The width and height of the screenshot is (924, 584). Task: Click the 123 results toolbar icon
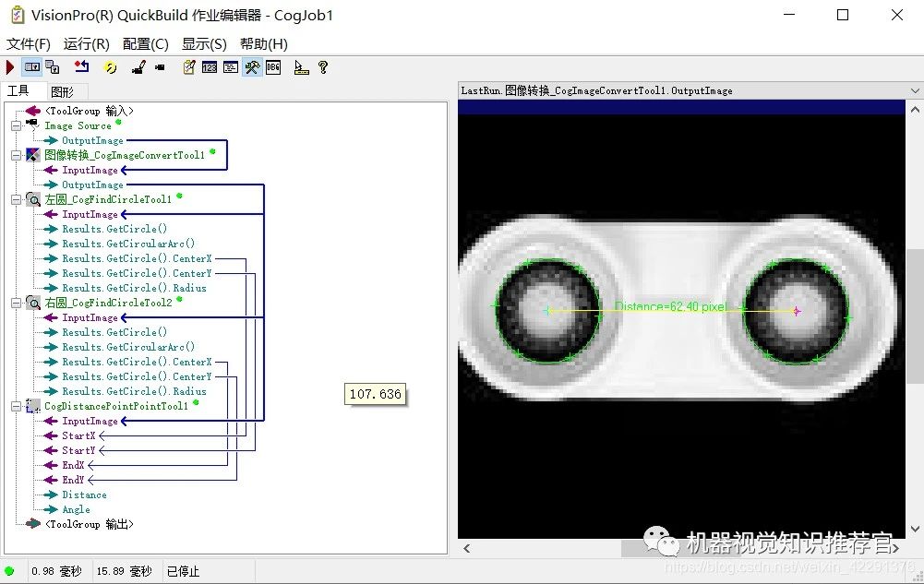click(x=210, y=67)
